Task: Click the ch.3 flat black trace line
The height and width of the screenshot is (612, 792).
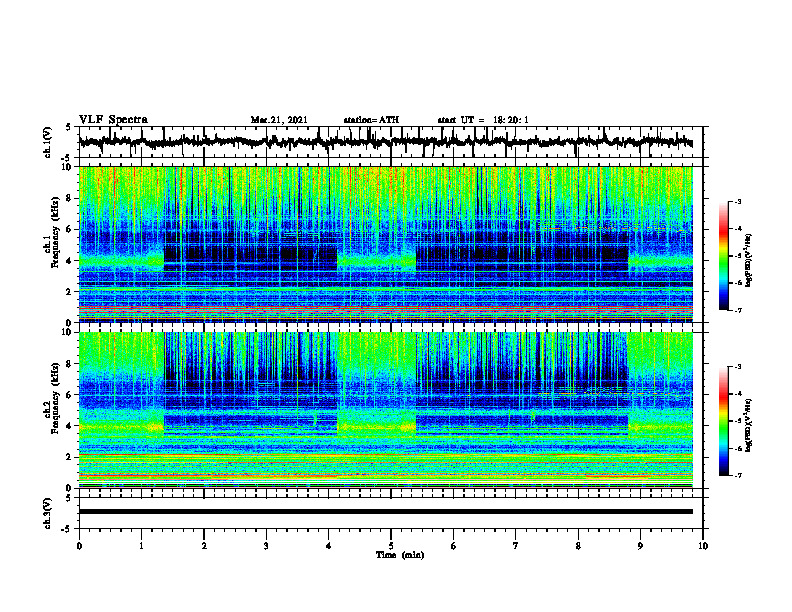Action: click(x=385, y=512)
